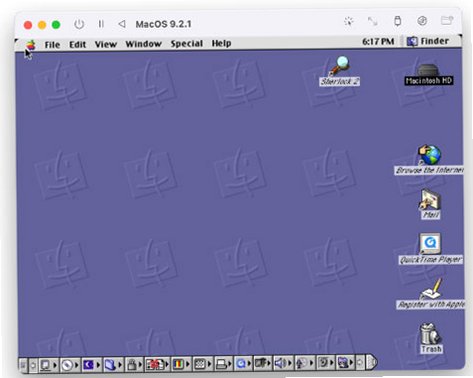
Task: Click the 6:17 PM menu bar clock
Action: pos(378,42)
